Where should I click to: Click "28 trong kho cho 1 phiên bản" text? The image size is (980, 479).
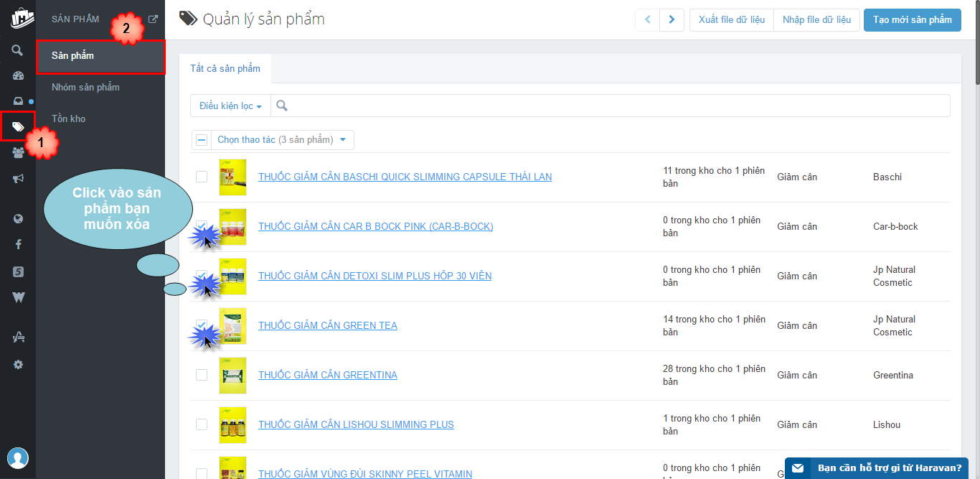pyautogui.click(x=714, y=375)
